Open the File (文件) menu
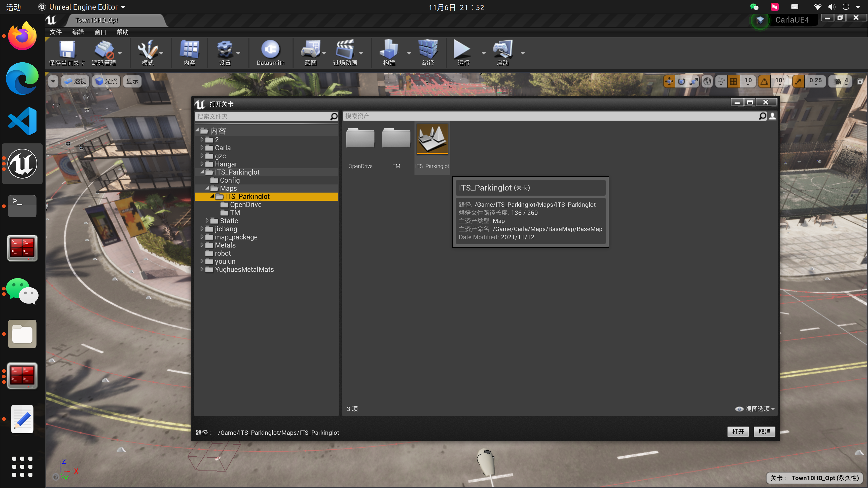Screen dimensions: 868x488 (x=56, y=32)
